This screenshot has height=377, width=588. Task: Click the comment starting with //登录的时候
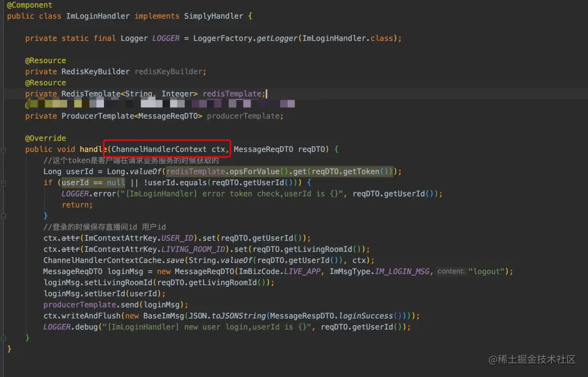pos(105,227)
